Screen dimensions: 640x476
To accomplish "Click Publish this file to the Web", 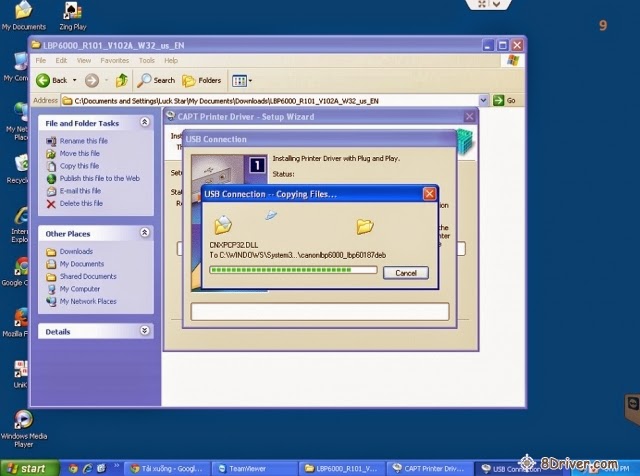I will [100, 178].
